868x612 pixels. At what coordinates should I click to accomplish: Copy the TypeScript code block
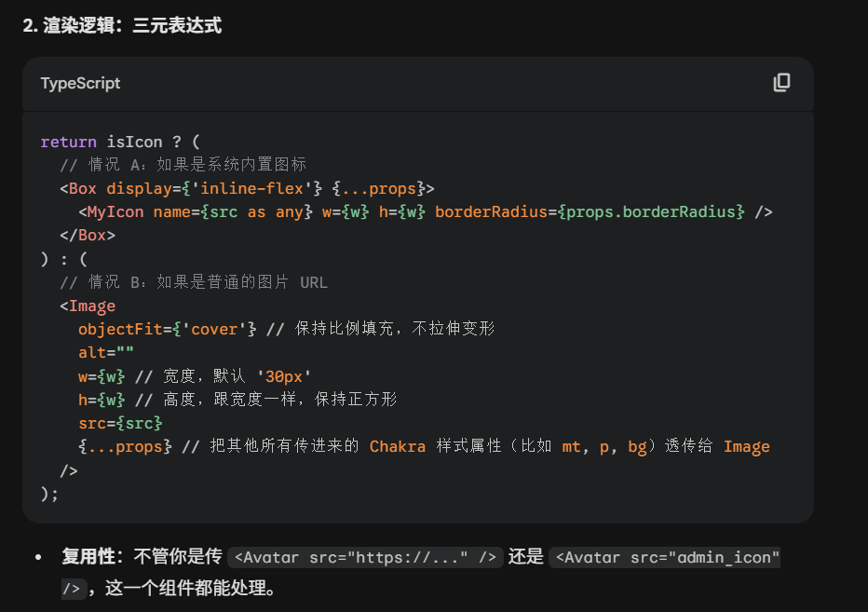click(781, 83)
